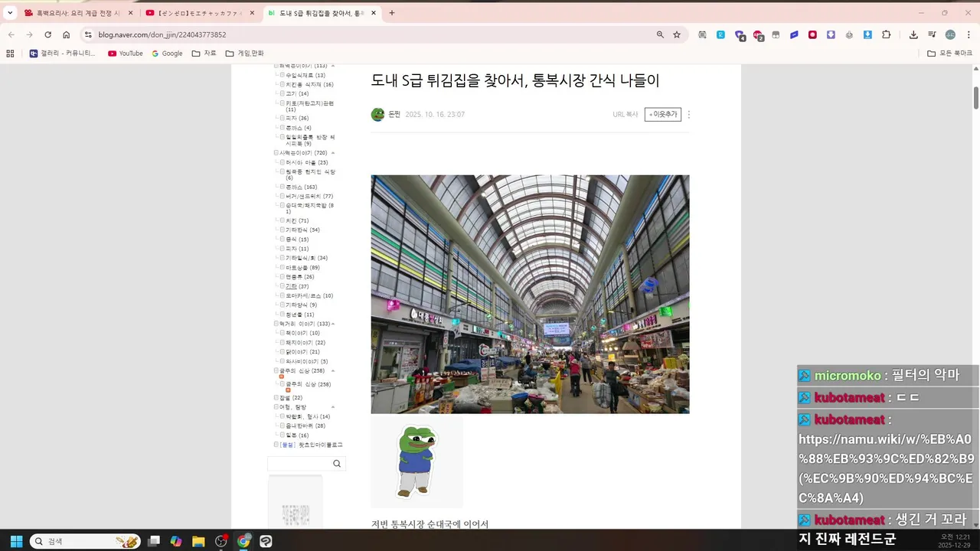Viewport: 980px width, 551px height.
Task: Click the author profile avatar 돈찐
Action: (377, 114)
